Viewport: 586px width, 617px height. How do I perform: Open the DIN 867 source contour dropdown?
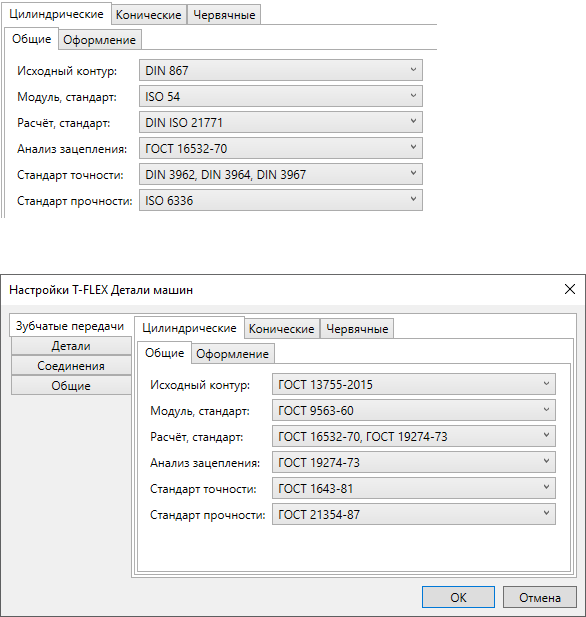click(281, 70)
